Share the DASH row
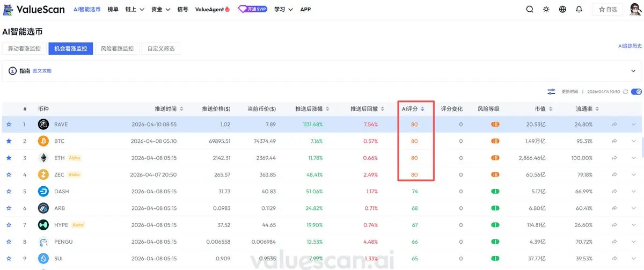 pos(614,191)
